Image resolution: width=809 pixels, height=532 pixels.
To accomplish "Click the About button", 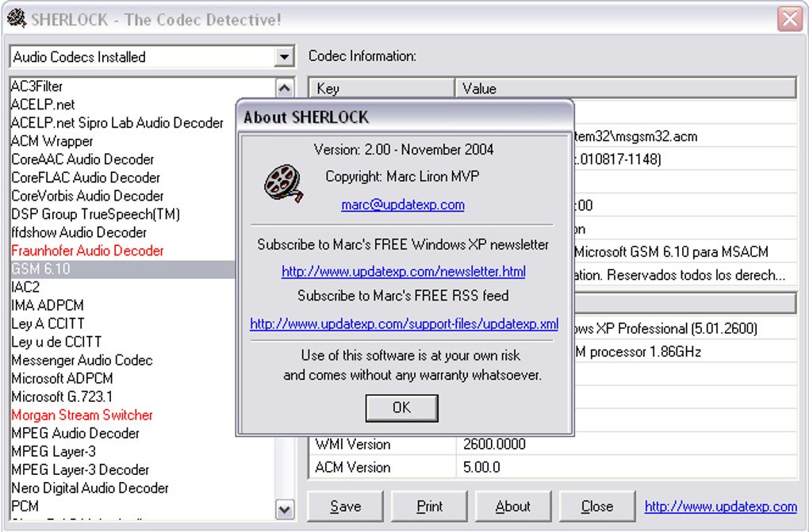I will (513, 506).
